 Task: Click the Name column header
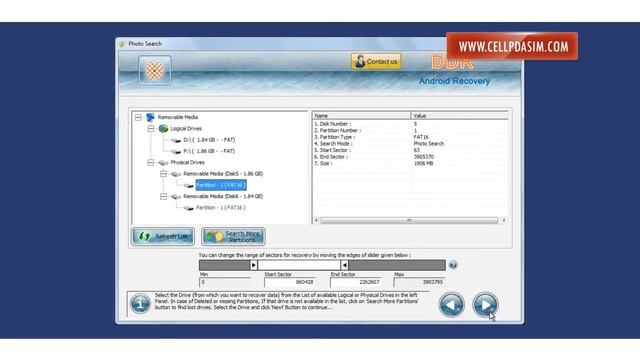click(362, 116)
